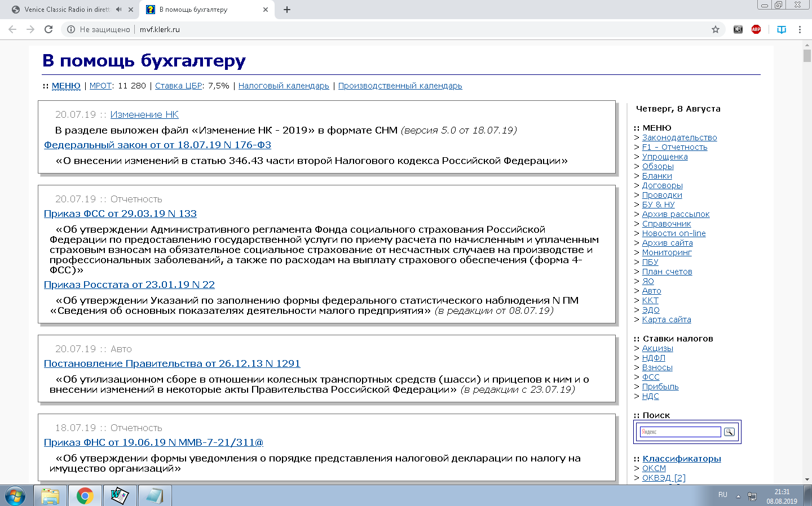Go to Упрощенка in sidebar menu
The image size is (812, 506).
[665, 157]
